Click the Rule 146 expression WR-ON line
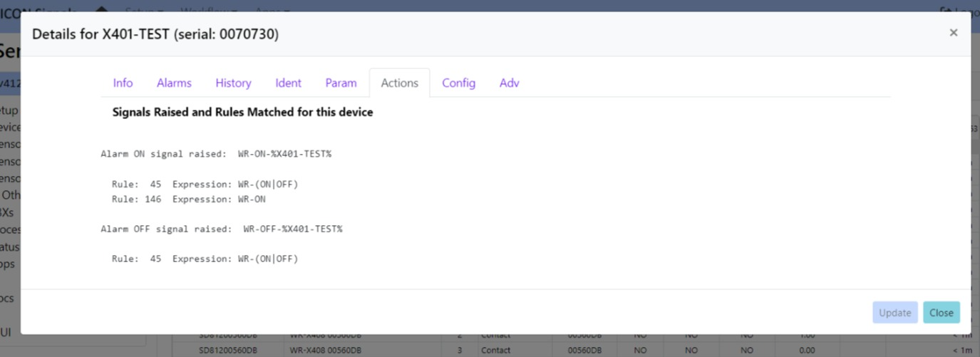 (x=189, y=200)
